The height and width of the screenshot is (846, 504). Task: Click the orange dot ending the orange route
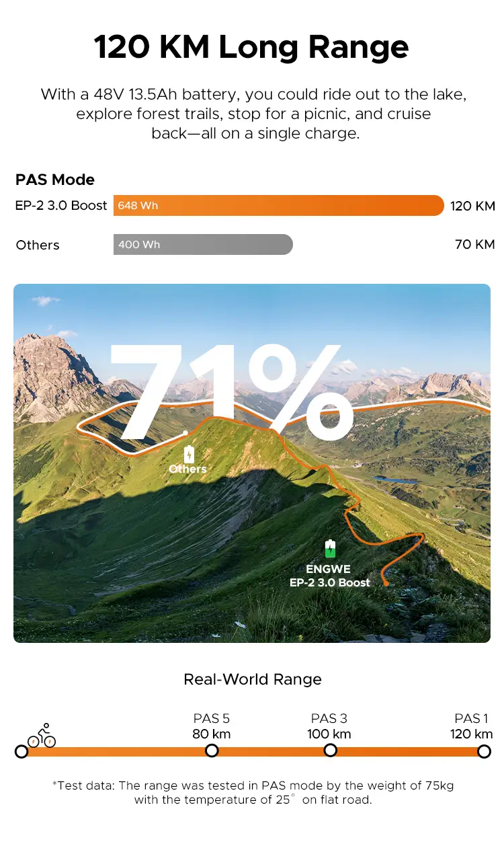coord(386,583)
